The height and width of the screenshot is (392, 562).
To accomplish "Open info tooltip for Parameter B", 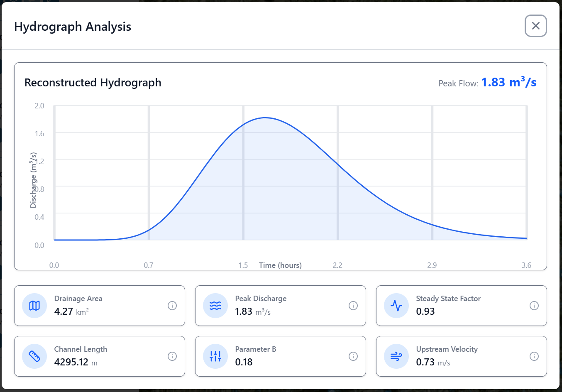I will point(353,356).
